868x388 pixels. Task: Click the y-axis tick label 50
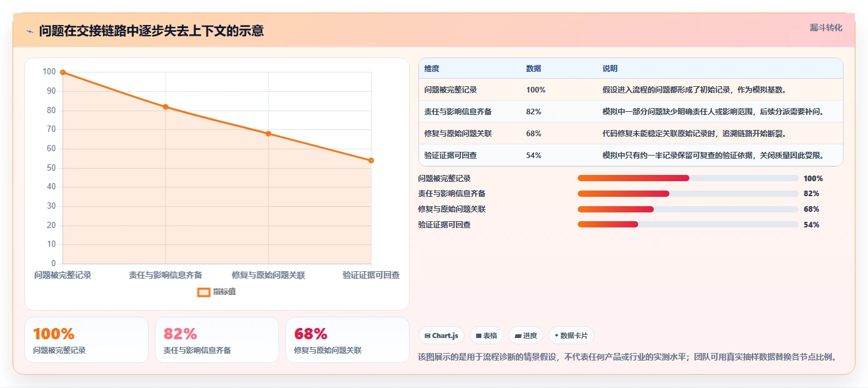pyautogui.click(x=51, y=168)
